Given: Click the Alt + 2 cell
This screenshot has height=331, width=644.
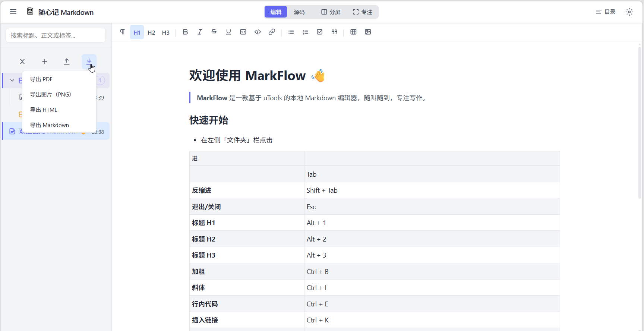Looking at the screenshot, I should [x=432, y=239].
